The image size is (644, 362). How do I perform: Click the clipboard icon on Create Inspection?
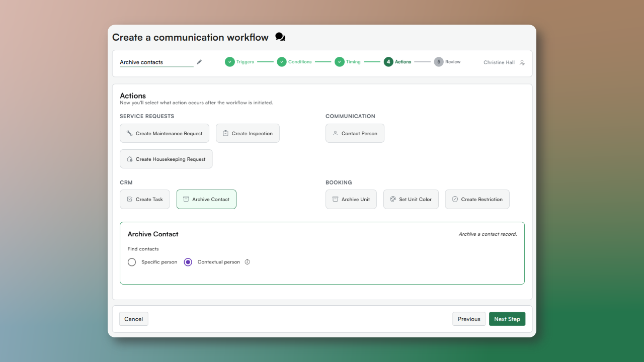click(x=225, y=134)
